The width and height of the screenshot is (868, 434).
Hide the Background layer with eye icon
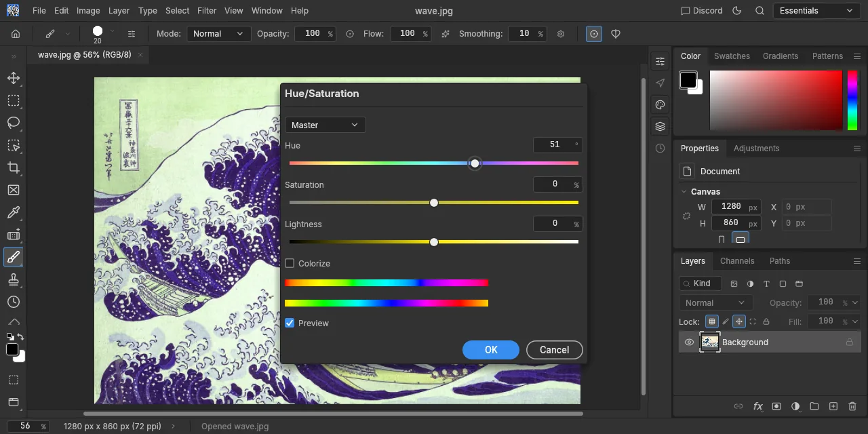pos(689,342)
